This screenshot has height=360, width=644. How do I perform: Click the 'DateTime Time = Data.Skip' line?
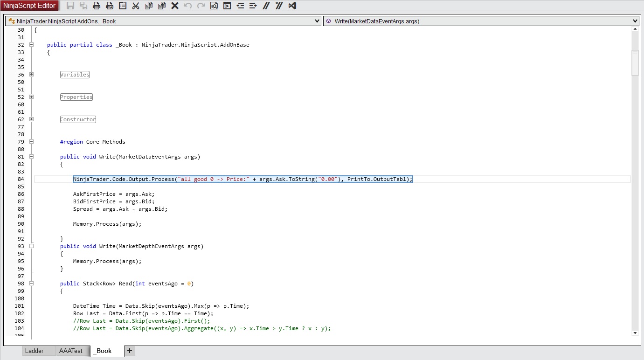(x=161, y=306)
